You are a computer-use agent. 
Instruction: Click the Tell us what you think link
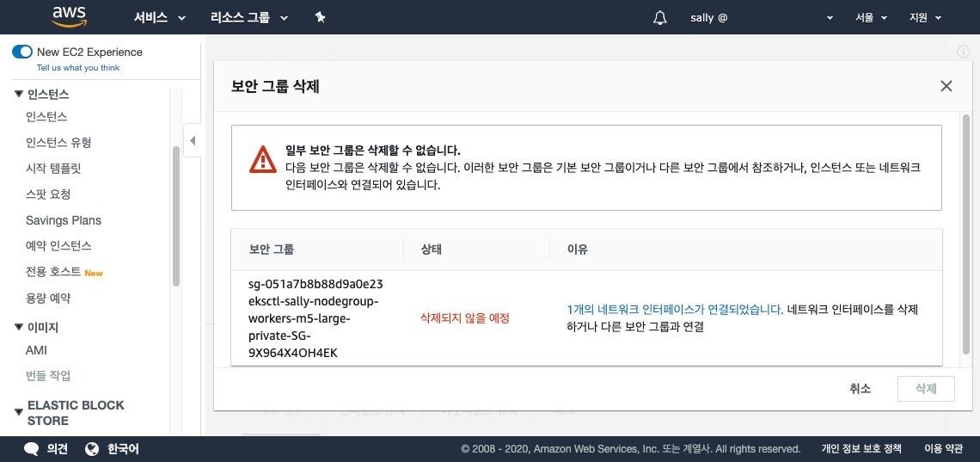(78, 67)
